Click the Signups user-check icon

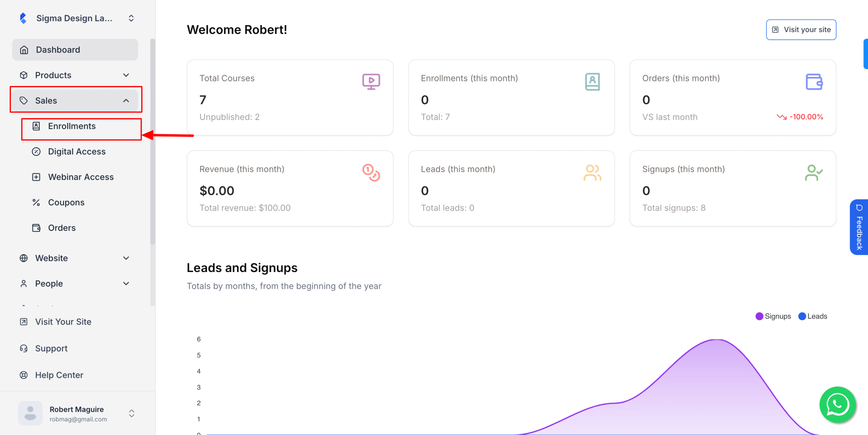pyautogui.click(x=814, y=173)
